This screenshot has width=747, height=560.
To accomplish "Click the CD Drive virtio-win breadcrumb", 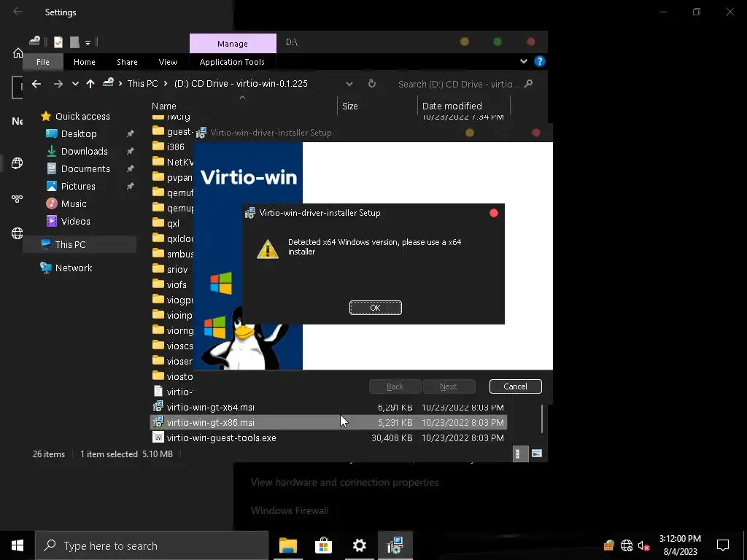I will pos(241,83).
